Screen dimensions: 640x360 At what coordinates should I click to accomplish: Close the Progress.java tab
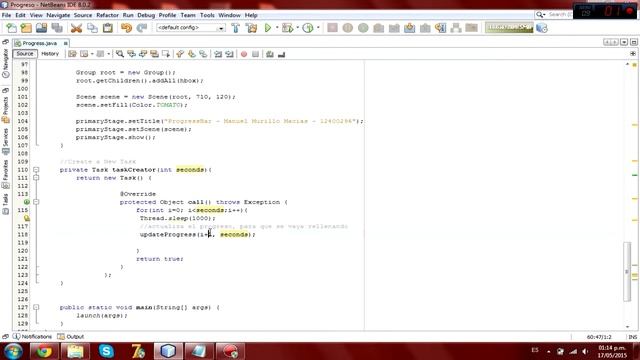(65, 43)
